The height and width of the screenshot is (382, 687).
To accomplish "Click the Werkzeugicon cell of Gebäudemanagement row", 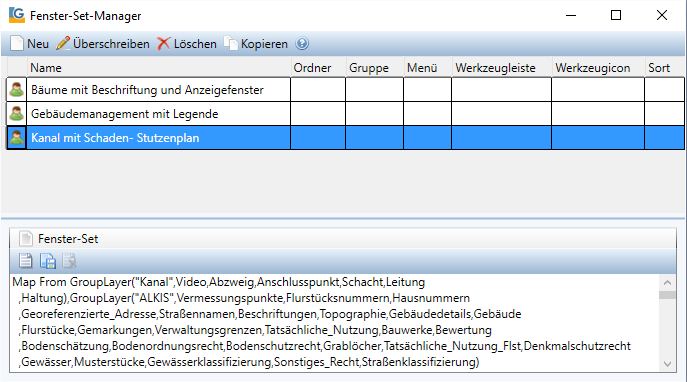I will pos(598,114).
